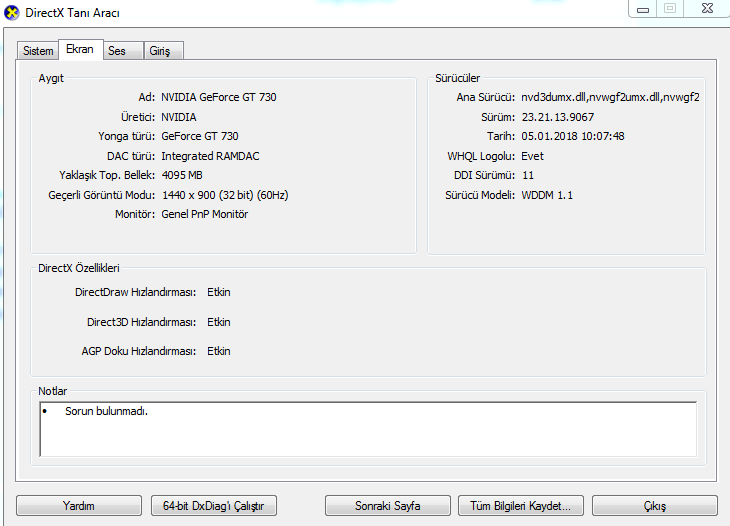Save all info with Tüm Bilgileri Kaydet
This screenshot has height=526, width=730.
(520, 506)
